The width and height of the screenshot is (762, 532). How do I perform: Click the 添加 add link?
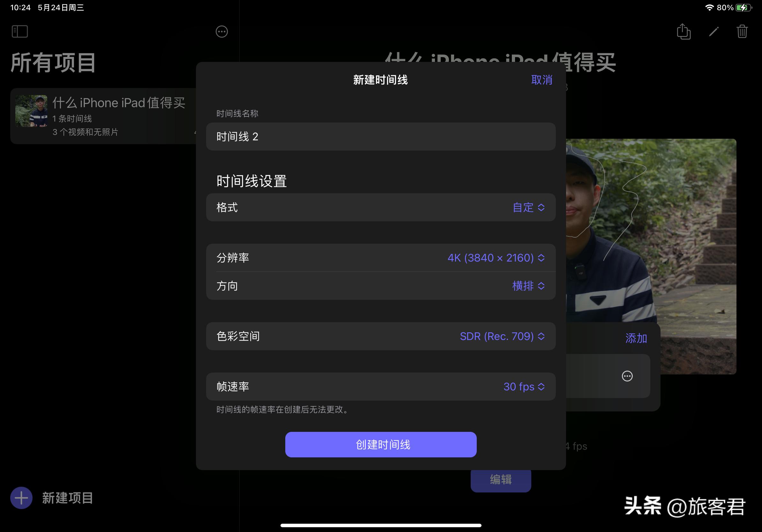point(636,338)
